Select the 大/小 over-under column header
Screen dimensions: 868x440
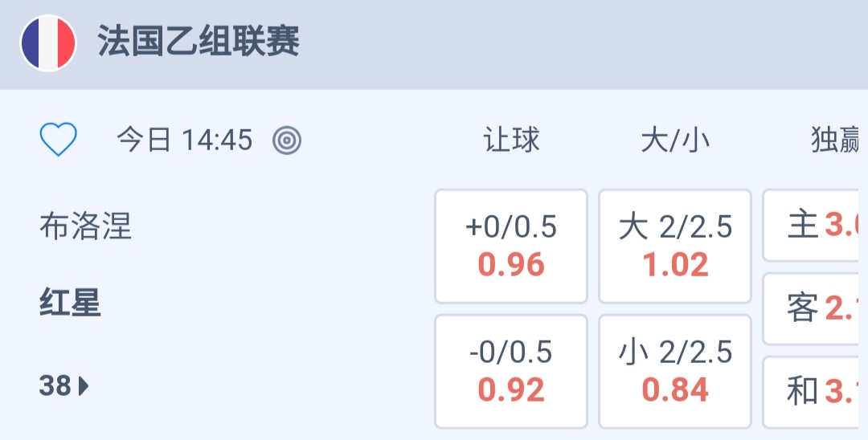pyautogui.click(x=675, y=141)
